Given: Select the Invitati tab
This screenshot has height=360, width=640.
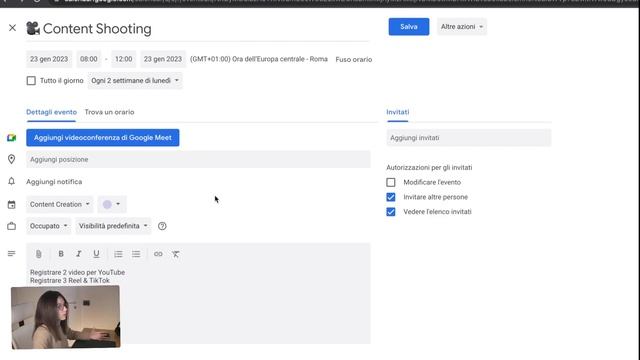Looking at the screenshot, I should point(398,112).
